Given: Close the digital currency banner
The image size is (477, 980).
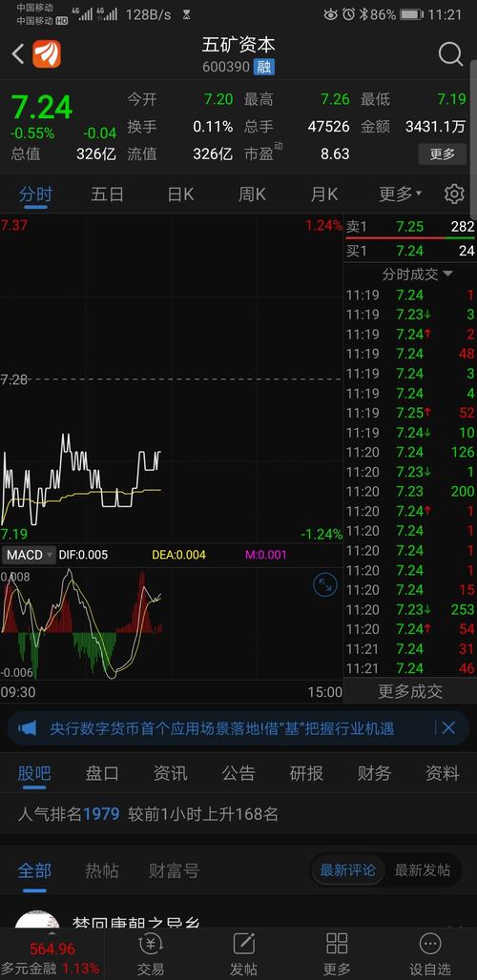Looking at the screenshot, I should pyautogui.click(x=448, y=728).
